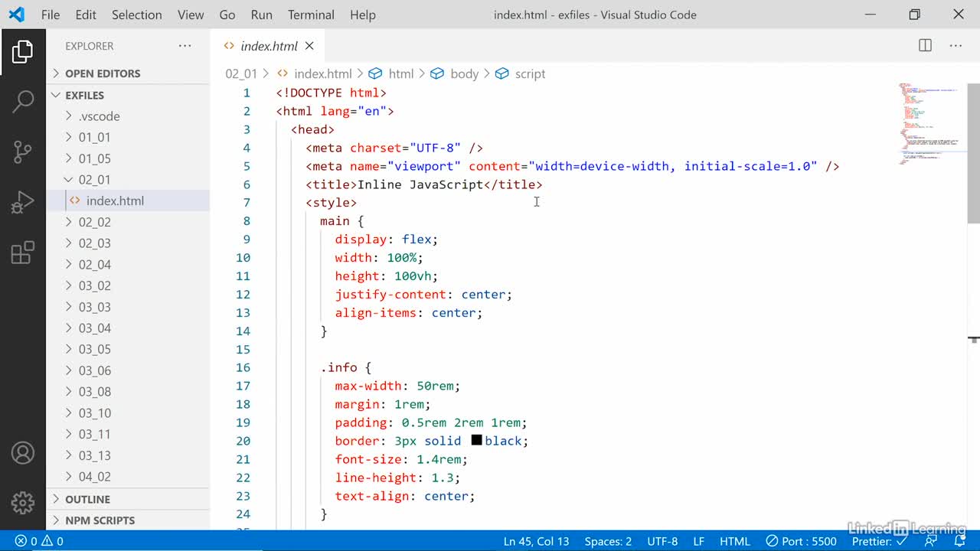Open the Run and Debug view
This screenshot has height=551, width=980.
pos(23,202)
